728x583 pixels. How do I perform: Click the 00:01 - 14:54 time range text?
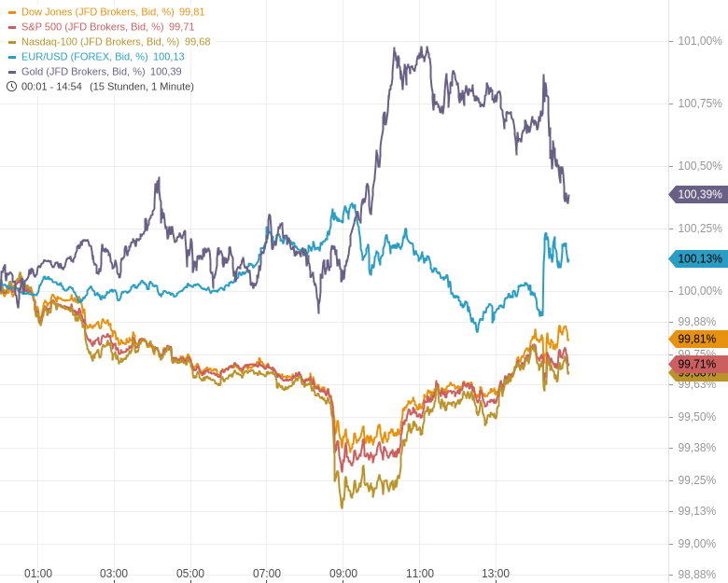click(x=51, y=87)
